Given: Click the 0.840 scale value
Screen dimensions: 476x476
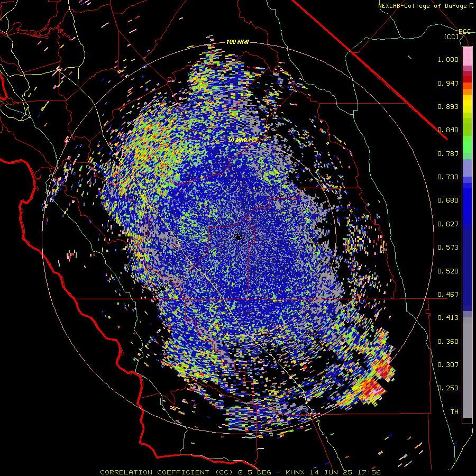Looking at the screenshot, I should [448, 130].
